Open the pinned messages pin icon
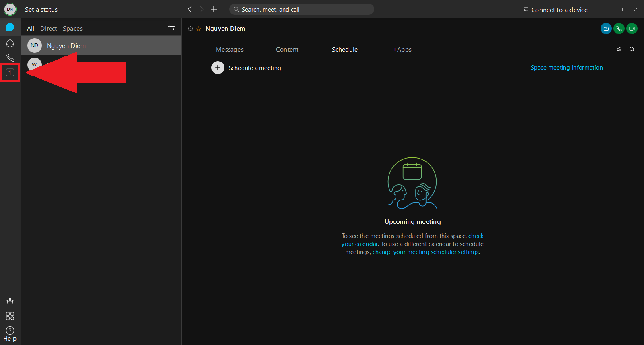The width and height of the screenshot is (644, 345). pyautogui.click(x=619, y=49)
